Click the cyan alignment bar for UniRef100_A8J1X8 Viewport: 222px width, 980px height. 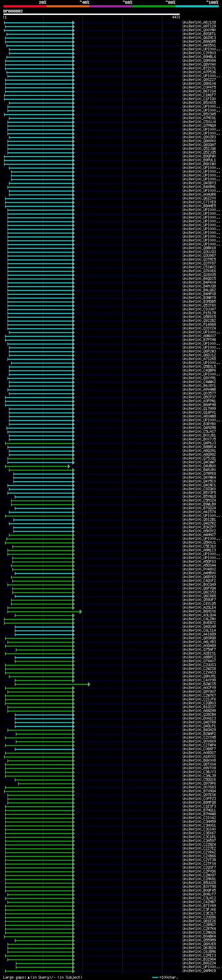pyautogui.click(x=39, y=23)
